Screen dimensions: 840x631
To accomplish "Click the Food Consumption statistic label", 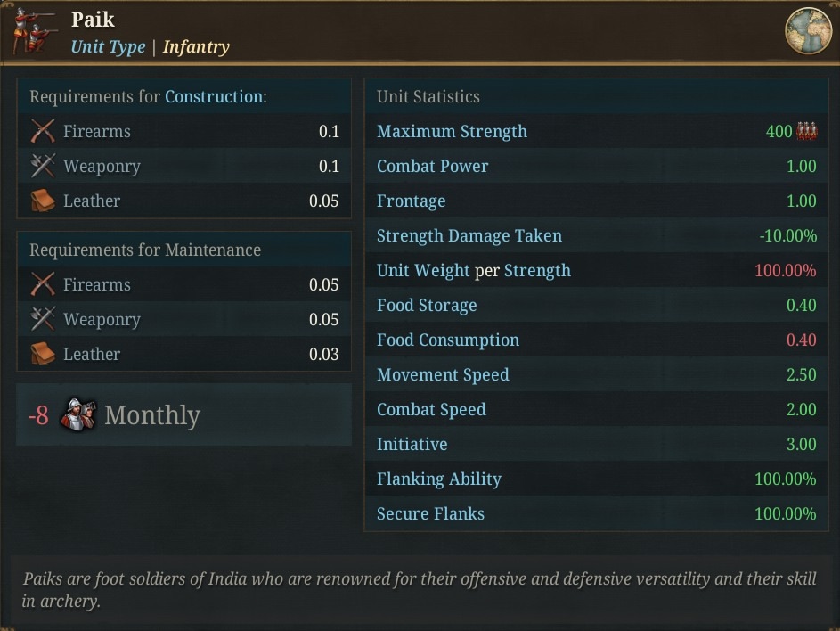I will click(x=448, y=340).
